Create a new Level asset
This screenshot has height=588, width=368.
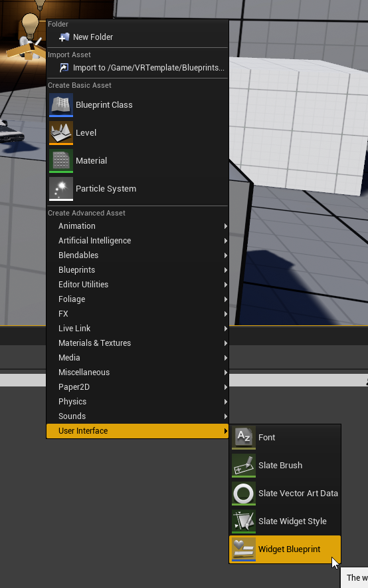(x=138, y=133)
